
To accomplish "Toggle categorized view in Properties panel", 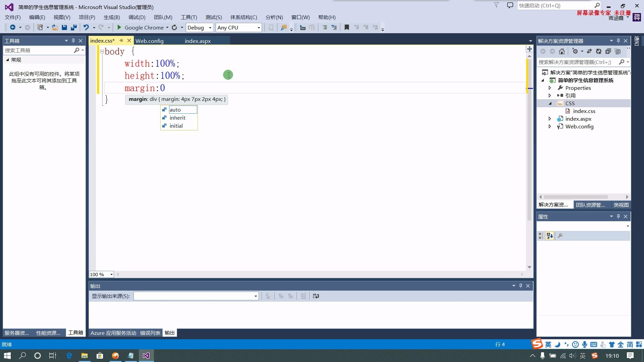I will click(x=541, y=236).
